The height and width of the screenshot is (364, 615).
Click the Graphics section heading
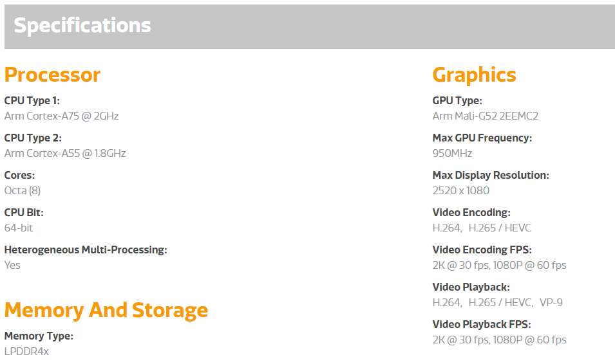tap(474, 75)
